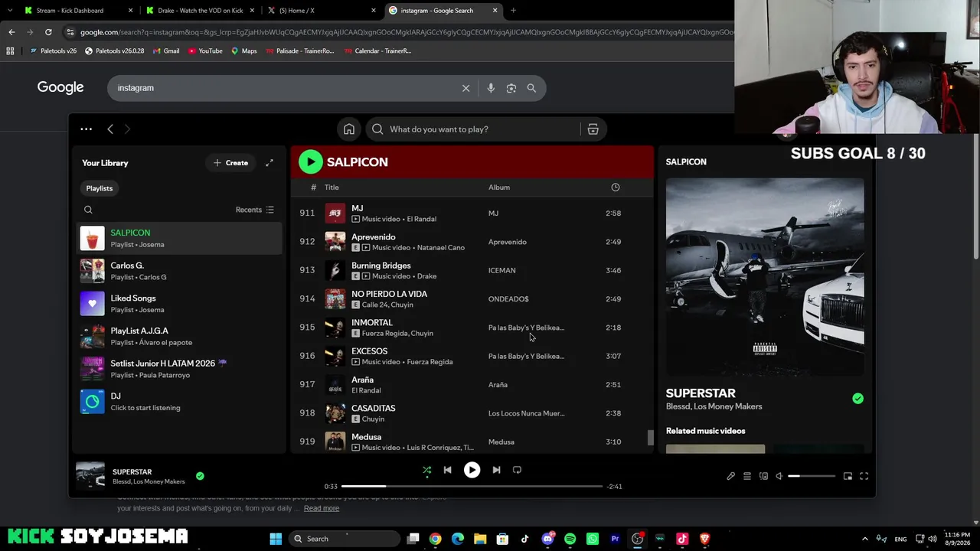
Task: Search within Your Library
Action: point(88,210)
